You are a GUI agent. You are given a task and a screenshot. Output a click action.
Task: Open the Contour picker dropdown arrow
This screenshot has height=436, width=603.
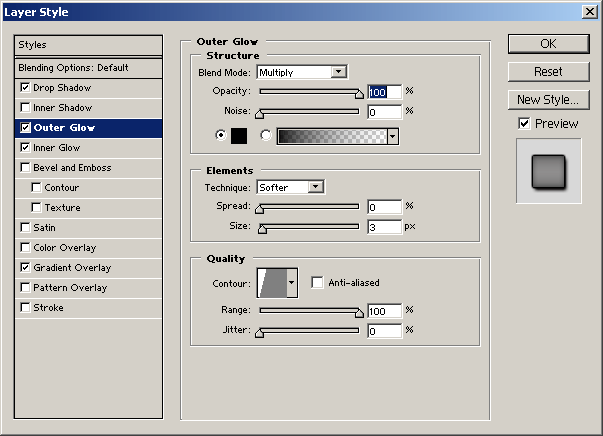292,283
